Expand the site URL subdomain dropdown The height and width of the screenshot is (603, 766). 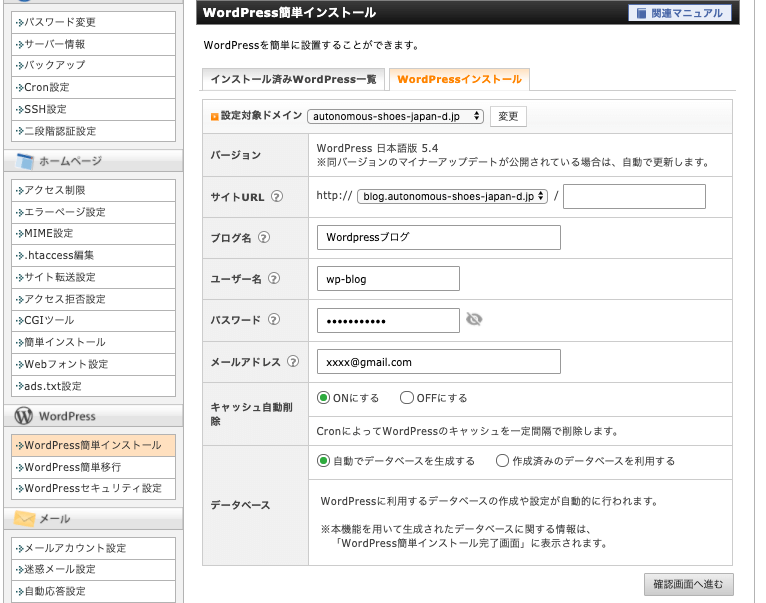point(452,196)
